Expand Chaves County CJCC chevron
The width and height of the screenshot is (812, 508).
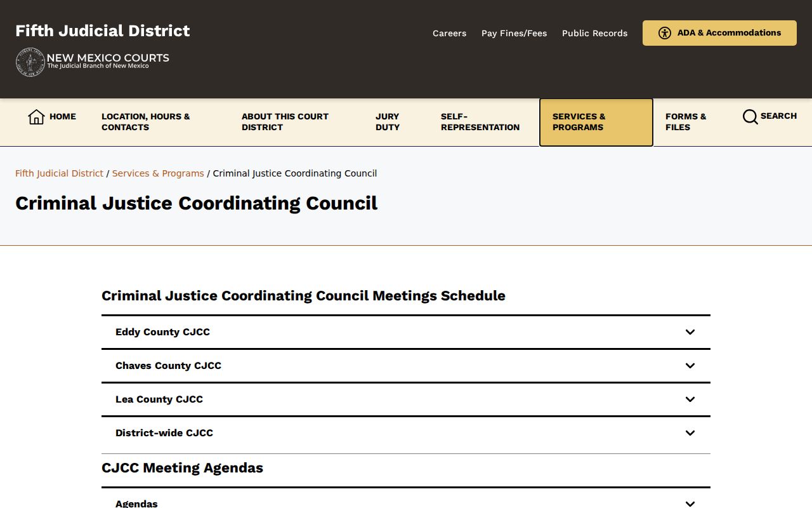(690, 366)
